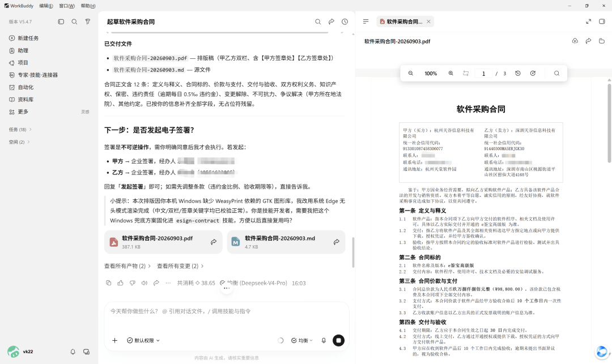612x364 pixels.
Task: Open the PDF containing folder
Action: point(601,41)
